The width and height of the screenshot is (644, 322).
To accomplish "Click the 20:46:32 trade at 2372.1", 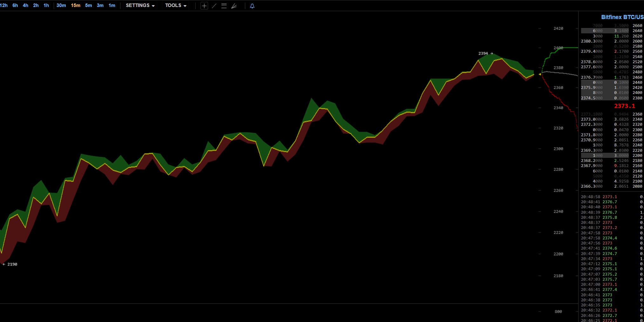I will point(612,310).
